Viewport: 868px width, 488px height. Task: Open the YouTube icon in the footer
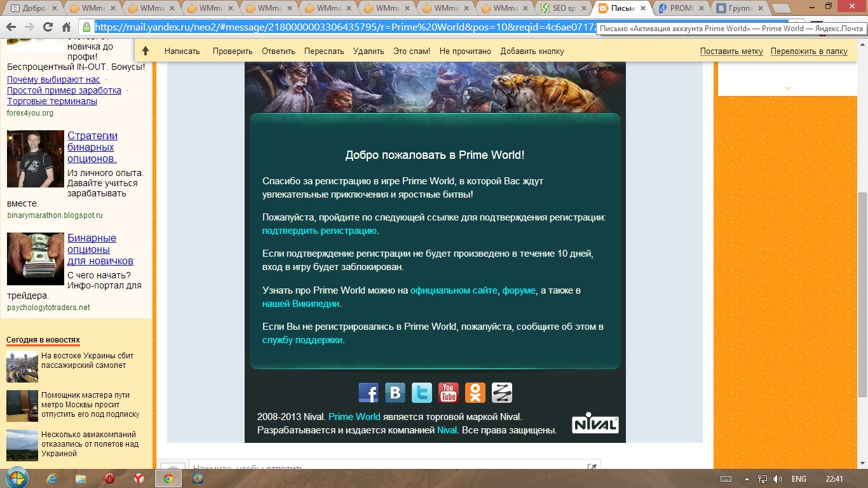click(x=449, y=393)
